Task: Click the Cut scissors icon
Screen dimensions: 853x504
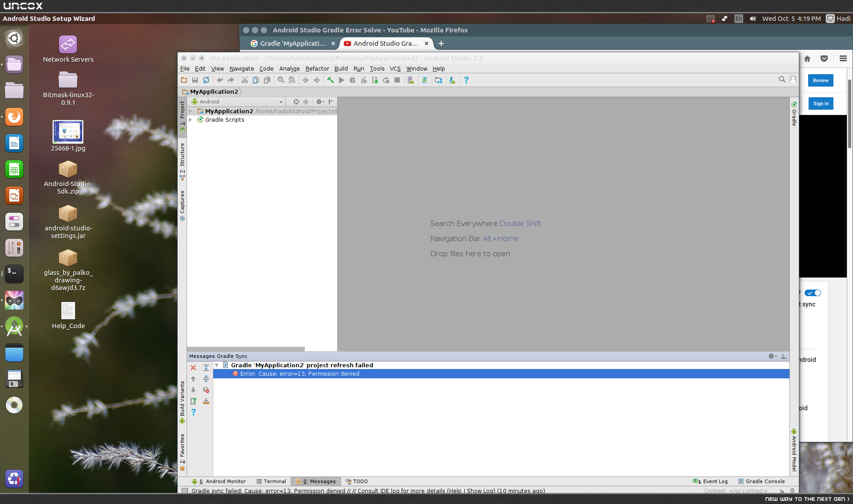Action: [x=245, y=80]
